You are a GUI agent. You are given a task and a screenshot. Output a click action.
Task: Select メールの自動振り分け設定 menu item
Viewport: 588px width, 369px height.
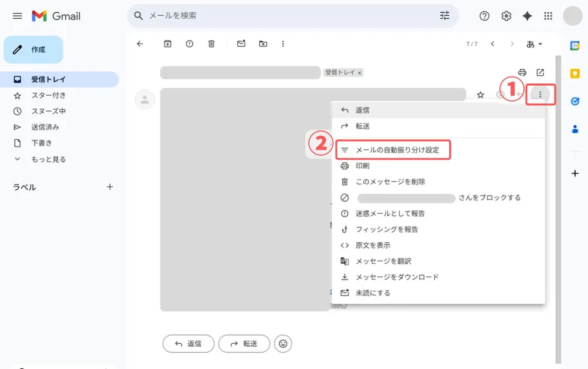(439, 150)
